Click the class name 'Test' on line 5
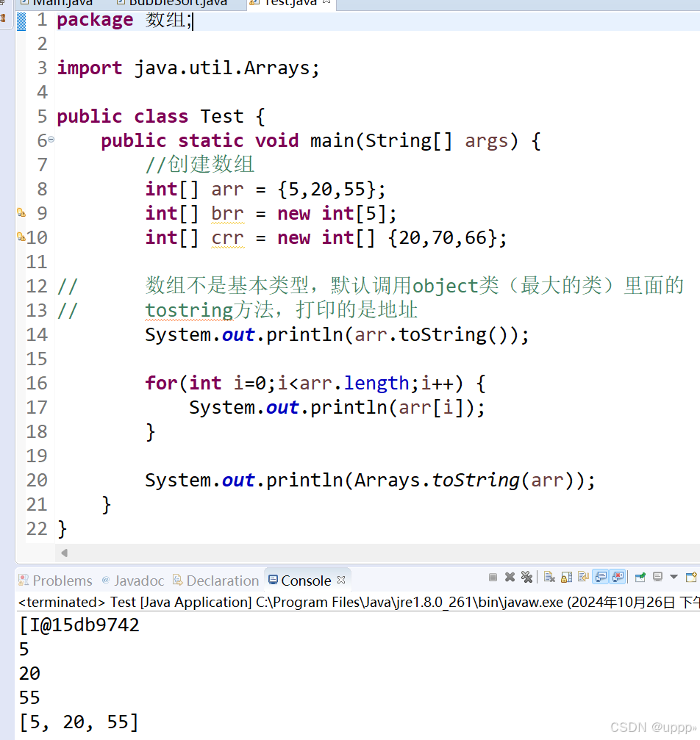 coord(222,116)
